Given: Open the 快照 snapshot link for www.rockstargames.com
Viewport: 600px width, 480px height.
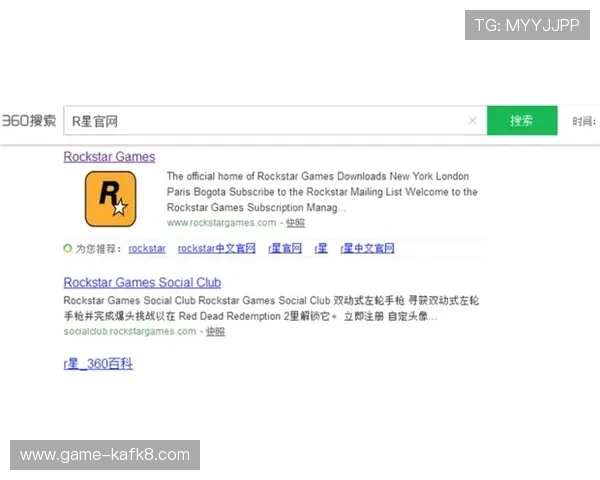Looking at the screenshot, I should tap(295, 223).
